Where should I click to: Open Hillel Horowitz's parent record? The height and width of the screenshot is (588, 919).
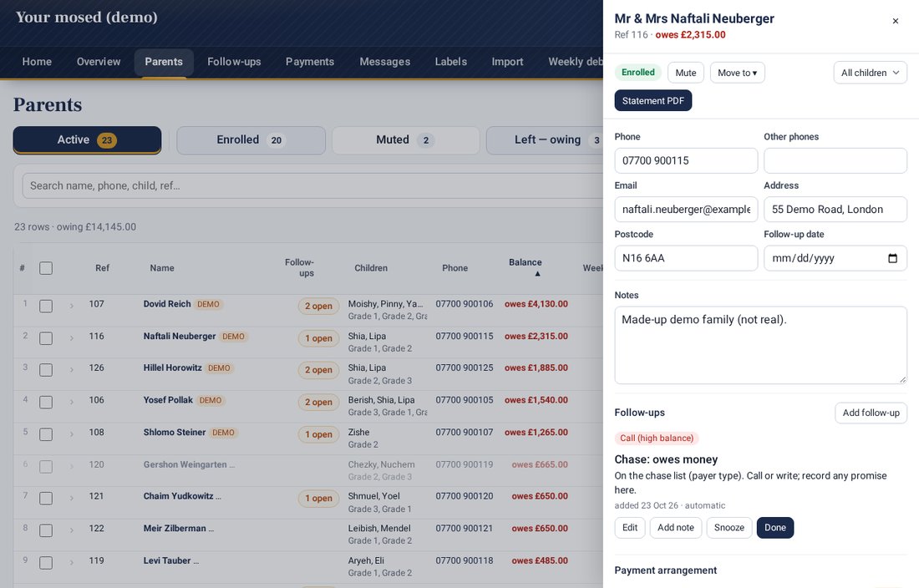pos(172,367)
